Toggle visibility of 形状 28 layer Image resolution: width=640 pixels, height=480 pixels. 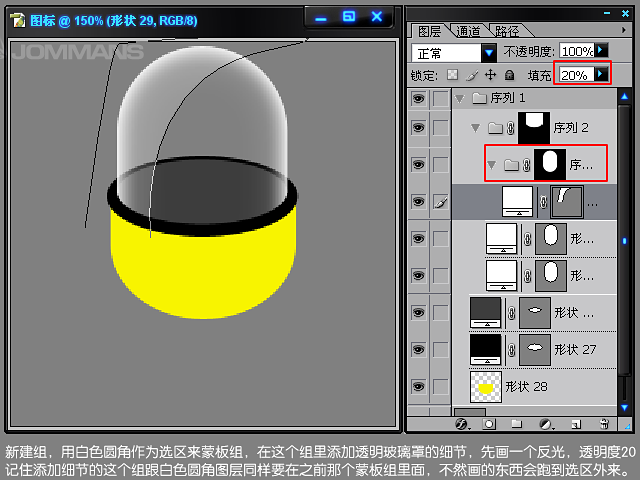pyautogui.click(x=418, y=386)
